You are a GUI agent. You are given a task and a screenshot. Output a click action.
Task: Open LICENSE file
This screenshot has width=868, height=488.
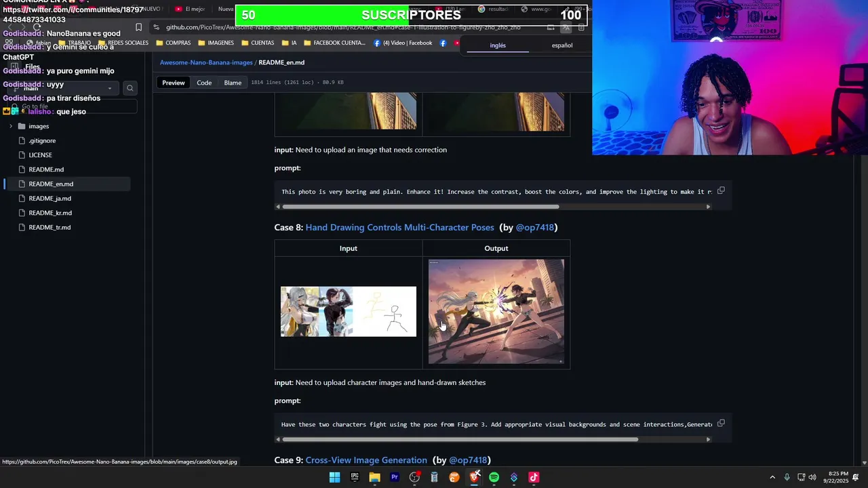coord(40,155)
